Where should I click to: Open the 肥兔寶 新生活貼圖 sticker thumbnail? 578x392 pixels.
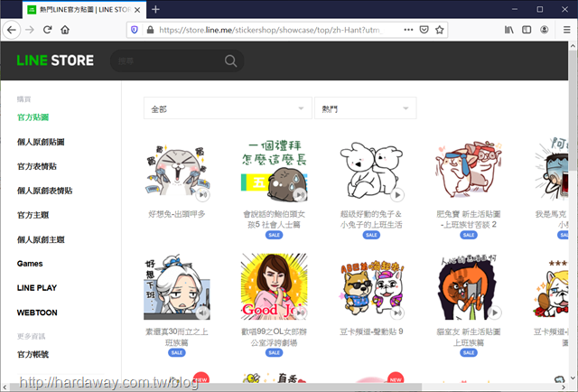[469, 170]
